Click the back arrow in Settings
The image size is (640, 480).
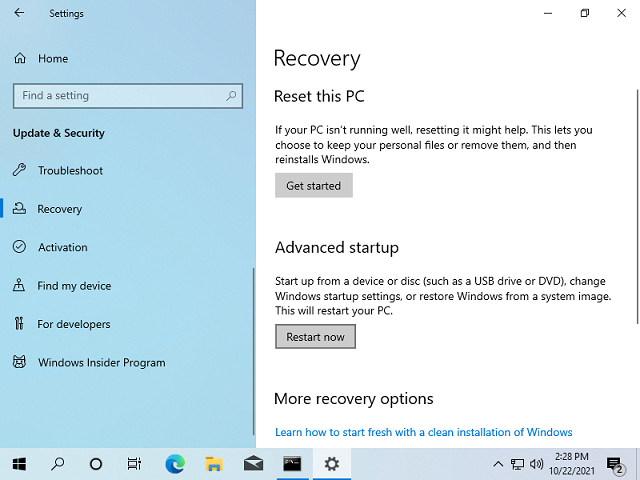click(x=19, y=13)
